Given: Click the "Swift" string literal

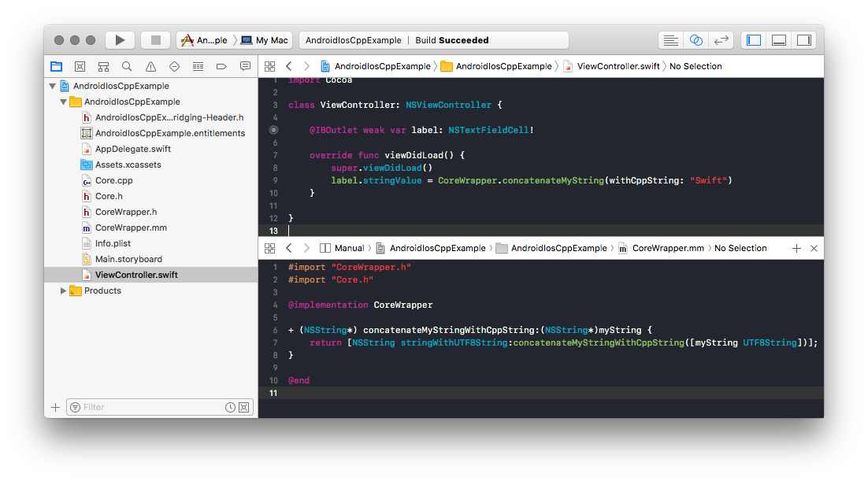Looking at the screenshot, I should tap(709, 180).
